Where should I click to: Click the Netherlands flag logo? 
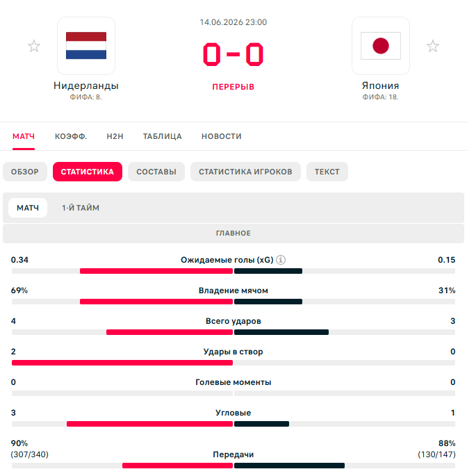point(86,46)
